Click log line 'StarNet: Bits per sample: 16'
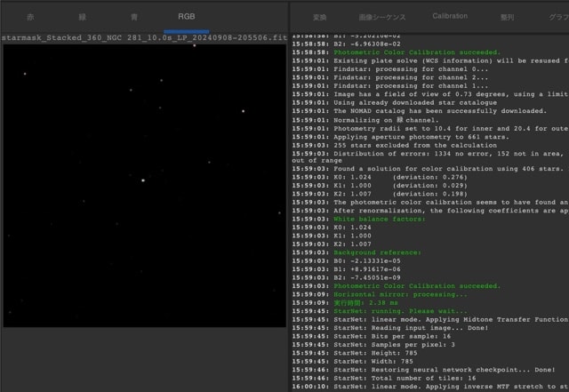The height and width of the screenshot is (392, 569). tap(372, 336)
